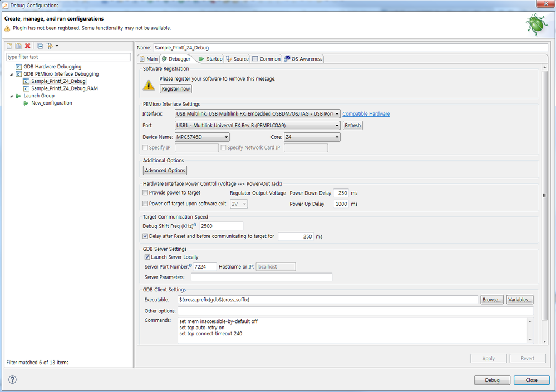Image resolution: width=556 pixels, height=392 pixels.
Task: Click the help question mark icon
Action: (12, 380)
